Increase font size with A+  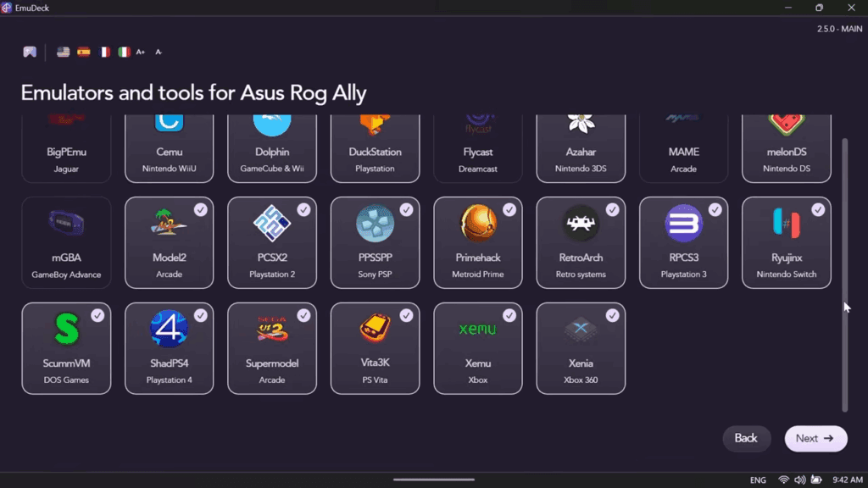tap(141, 52)
